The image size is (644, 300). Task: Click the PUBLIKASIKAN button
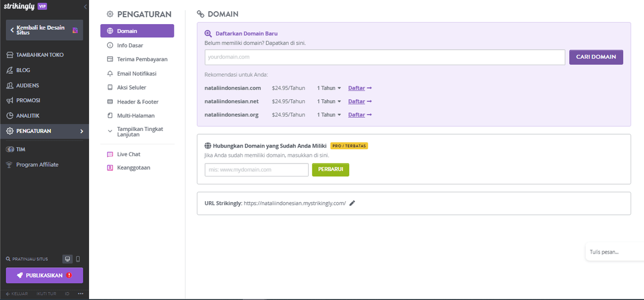click(45, 275)
